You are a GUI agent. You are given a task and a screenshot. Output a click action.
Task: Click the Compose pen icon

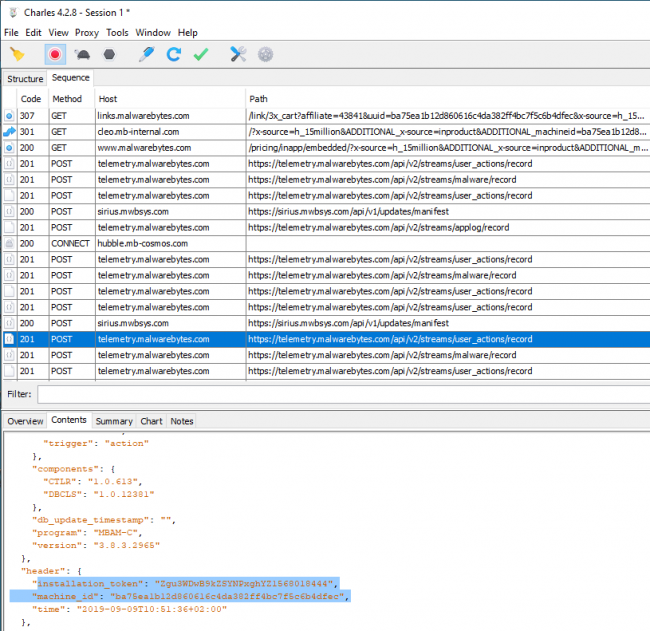coord(147,54)
